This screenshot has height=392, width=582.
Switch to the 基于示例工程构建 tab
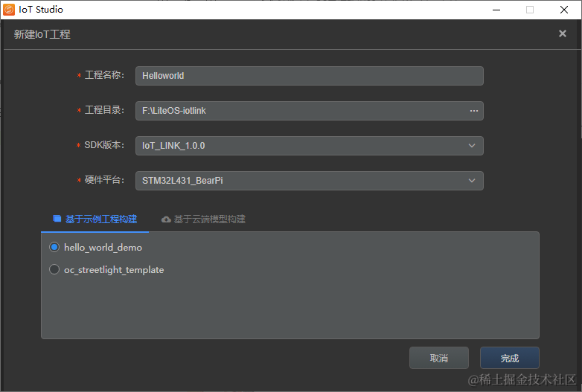pos(95,219)
